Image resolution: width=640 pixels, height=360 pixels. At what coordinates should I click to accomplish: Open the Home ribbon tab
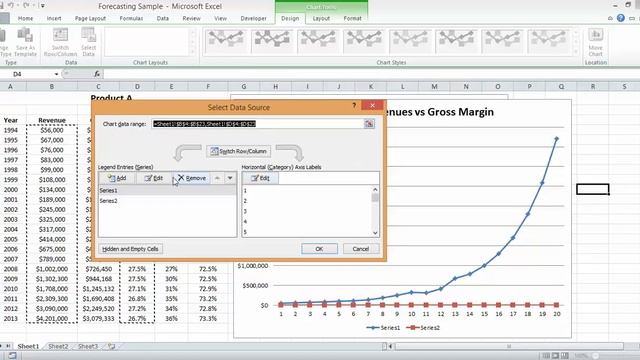click(25, 18)
